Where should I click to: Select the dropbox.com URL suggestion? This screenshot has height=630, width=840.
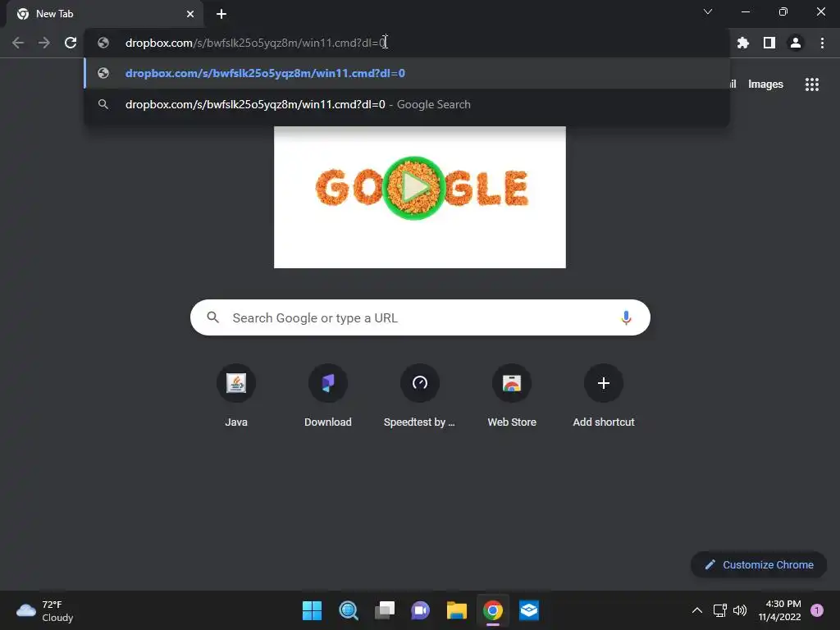[407, 73]
